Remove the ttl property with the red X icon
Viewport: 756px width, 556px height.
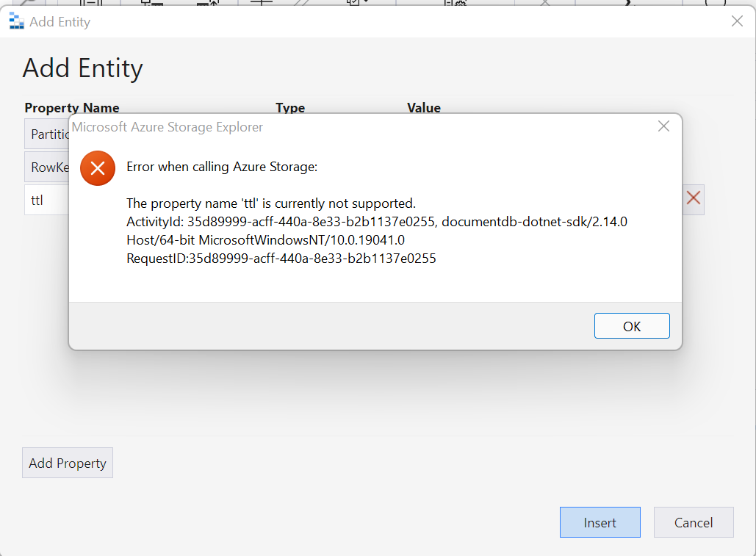tap(693, 199)
